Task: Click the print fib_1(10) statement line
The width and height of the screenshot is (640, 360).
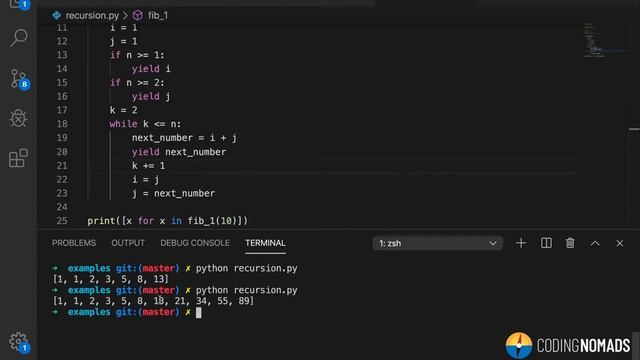Action: coord(167,221)
